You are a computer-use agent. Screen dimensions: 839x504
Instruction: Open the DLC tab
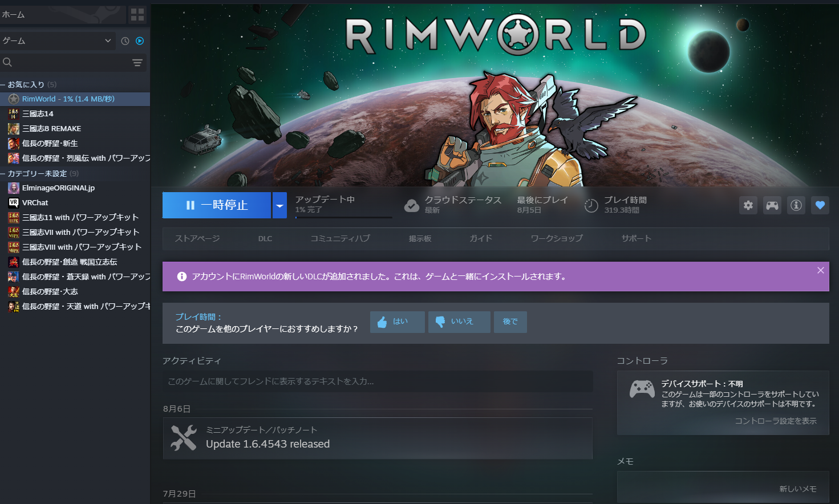pos(265,238)
